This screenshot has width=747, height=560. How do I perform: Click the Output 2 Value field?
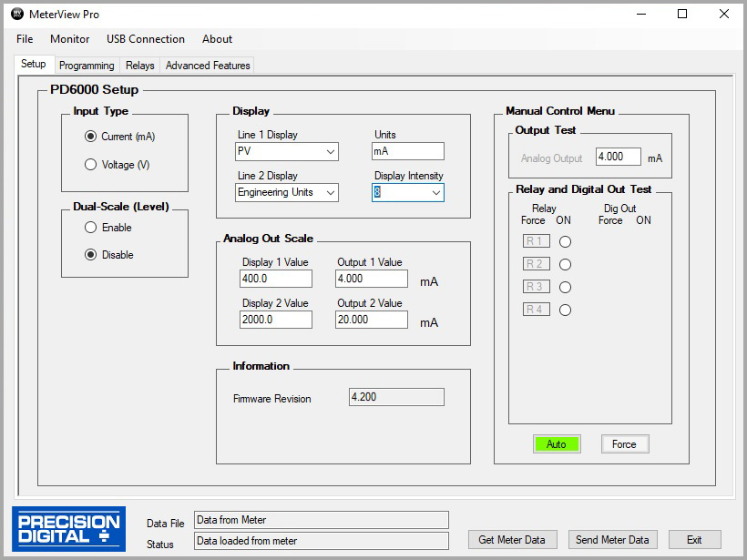[372, 320]
